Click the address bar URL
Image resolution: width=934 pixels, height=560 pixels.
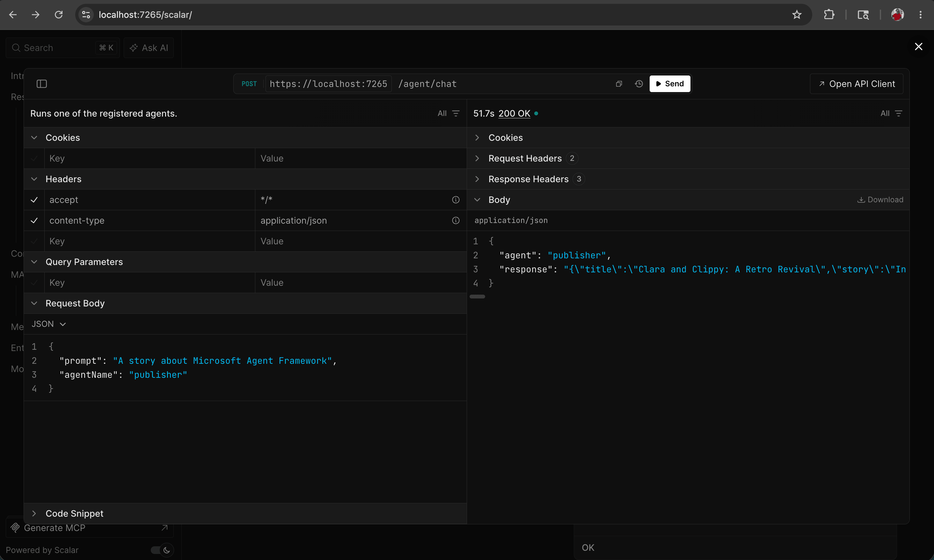145,15
